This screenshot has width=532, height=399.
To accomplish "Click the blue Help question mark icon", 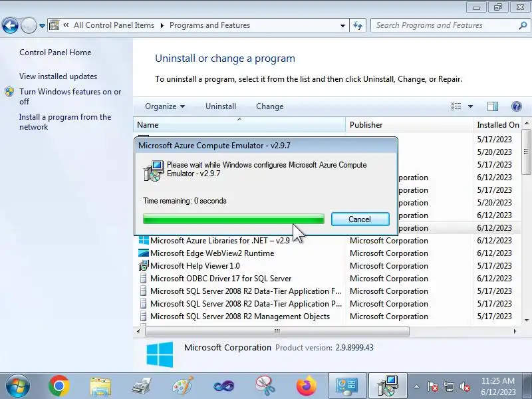I will 517,106.
